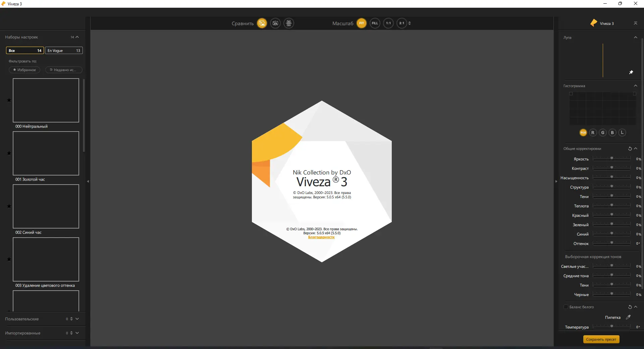The image size is (644, 349).
Task: Set zoom to FILL
Action: pyautogui.click(x=375, y=23)
